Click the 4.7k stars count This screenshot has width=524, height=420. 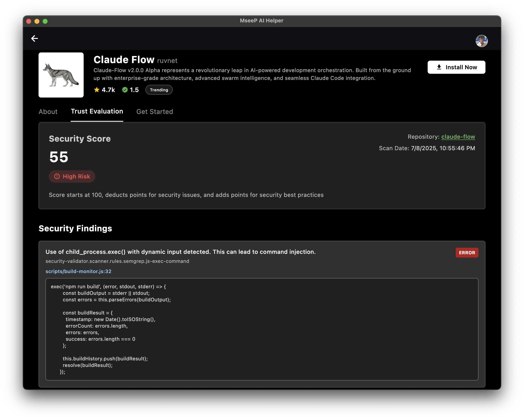pos(108,90)
